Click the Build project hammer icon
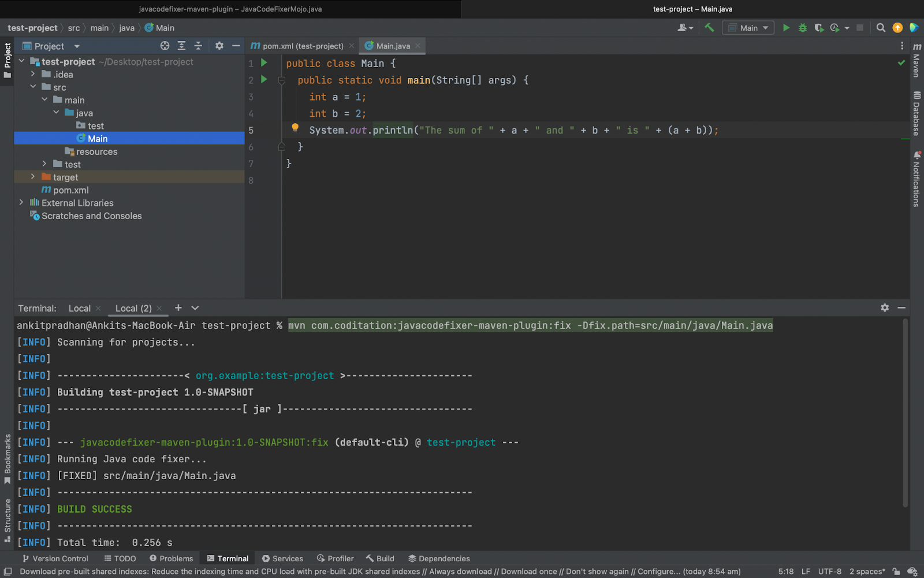Screen dimensions: 924x578 (x=709, y=28)
